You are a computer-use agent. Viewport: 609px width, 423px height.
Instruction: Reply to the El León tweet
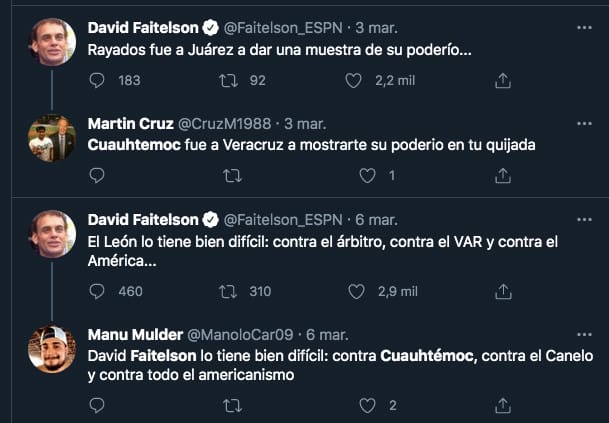tap(97, 291)
